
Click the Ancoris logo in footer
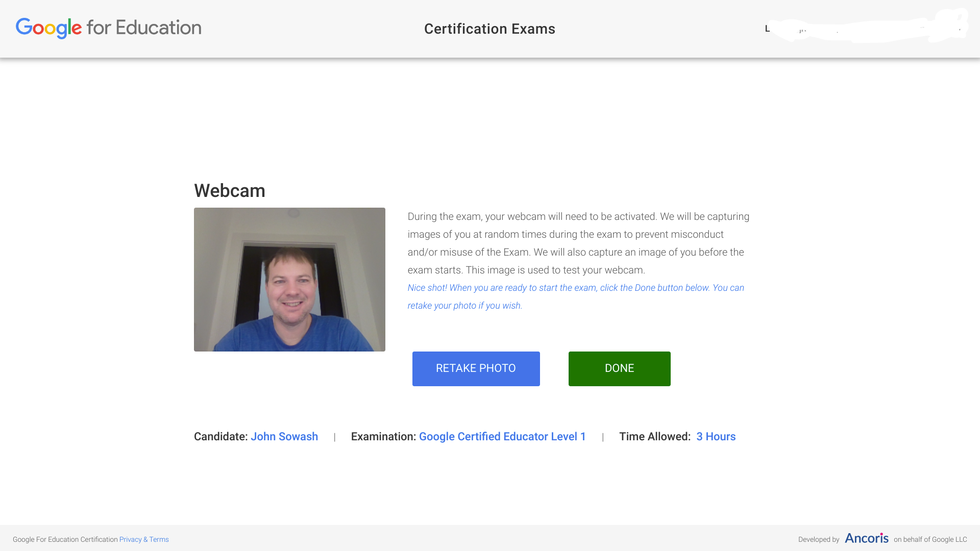coord(866,538)
